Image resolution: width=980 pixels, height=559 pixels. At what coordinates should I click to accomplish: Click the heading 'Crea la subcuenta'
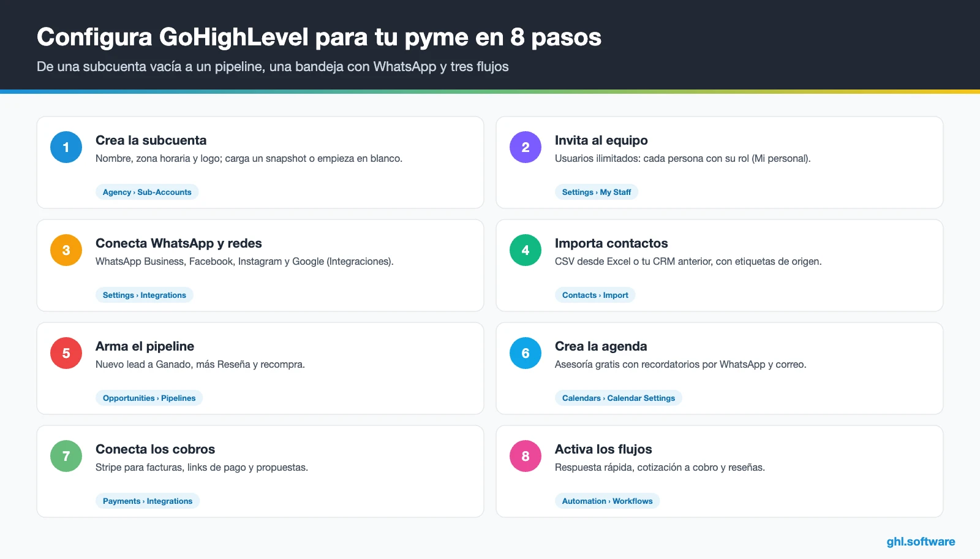point(151,140)
